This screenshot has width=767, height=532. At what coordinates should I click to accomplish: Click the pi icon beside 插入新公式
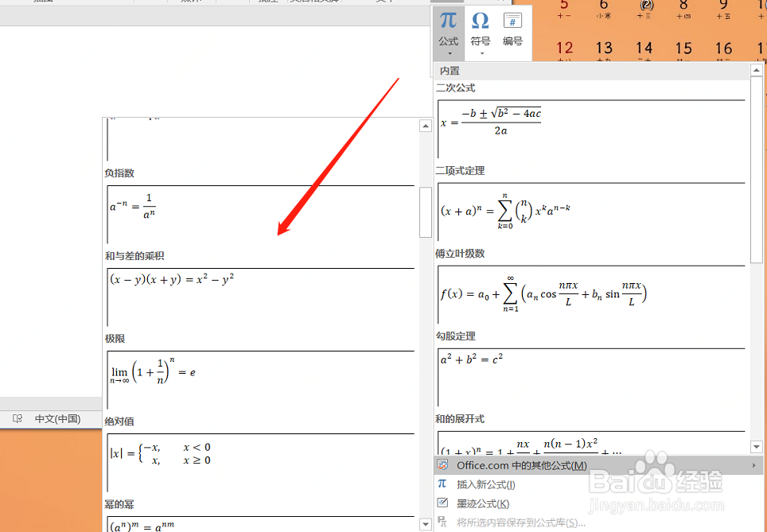(442, 484)
